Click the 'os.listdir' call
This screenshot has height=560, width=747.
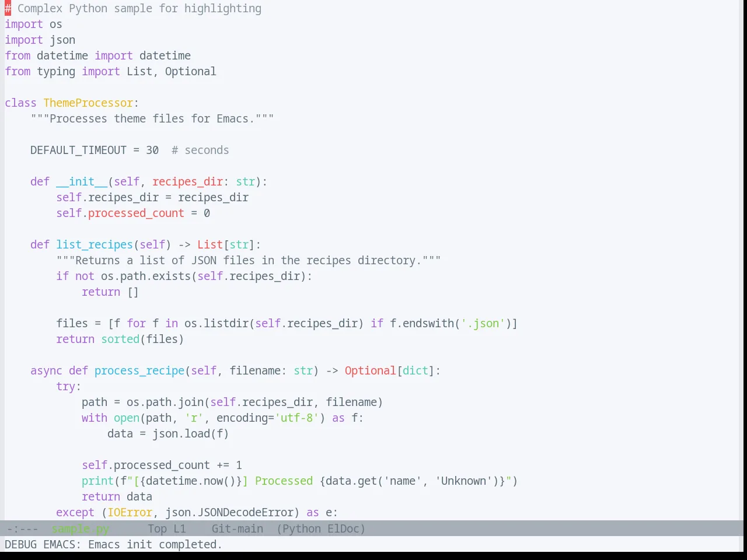(217, 323)
